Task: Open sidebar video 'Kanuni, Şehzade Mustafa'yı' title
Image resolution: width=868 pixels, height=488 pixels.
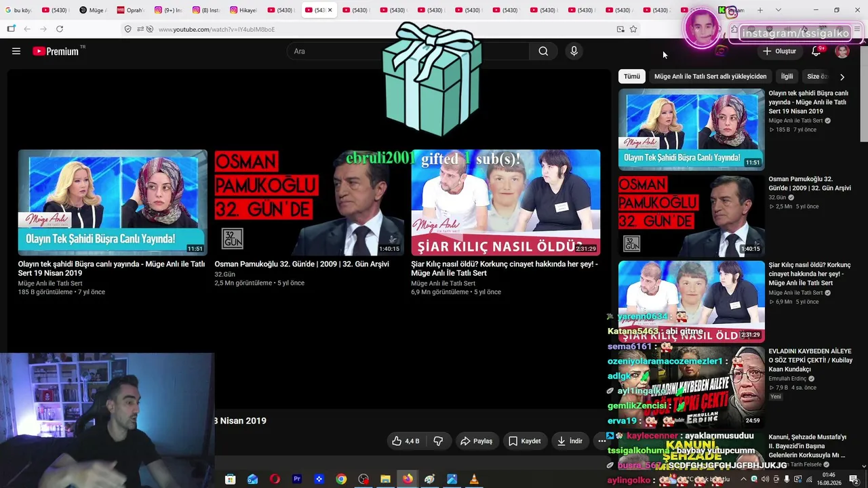Action: pos(808,446)
